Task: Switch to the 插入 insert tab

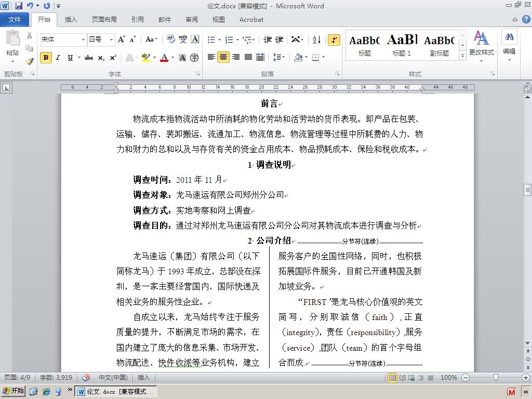Action: (x=71, y=20)
